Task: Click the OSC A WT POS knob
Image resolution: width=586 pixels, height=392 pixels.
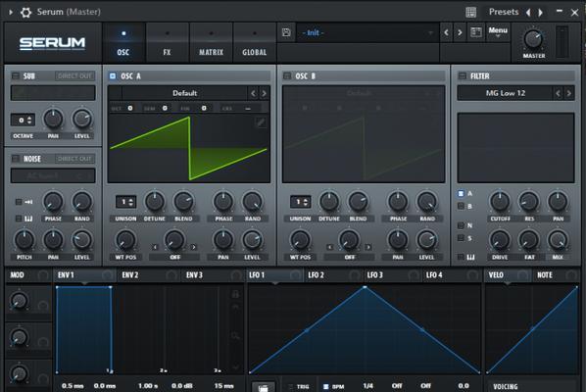Action: (x=125, y=240)
